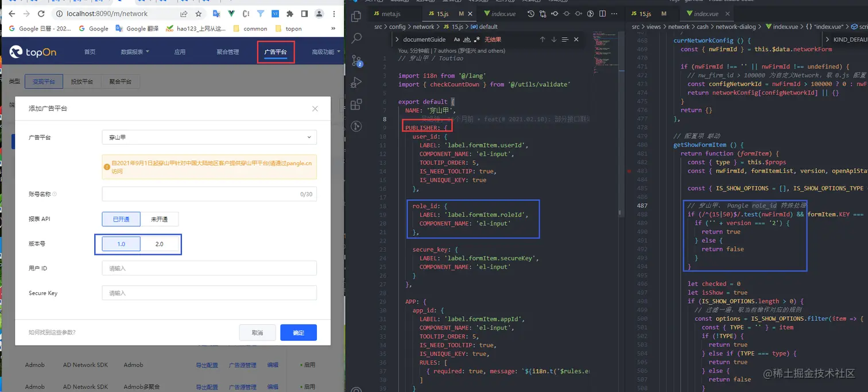Image resolution: width=868 pixels, height=392 pixels.
Task: Open 应用 navigation item
Action: (180, 52)
